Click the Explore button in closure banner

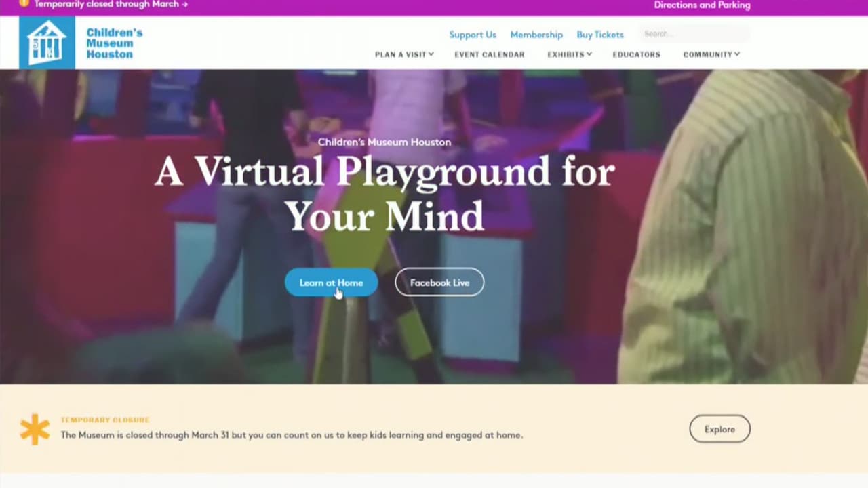pyautogui.click(x=719, y=429)
